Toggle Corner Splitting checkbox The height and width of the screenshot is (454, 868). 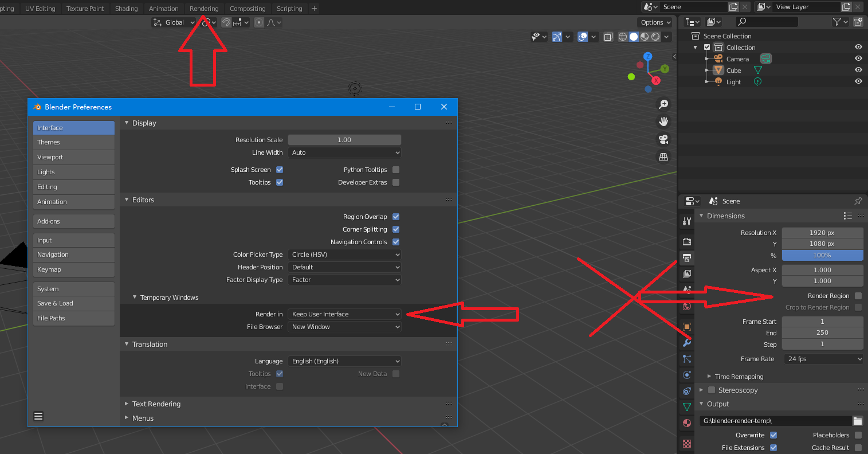pos(396,229)
